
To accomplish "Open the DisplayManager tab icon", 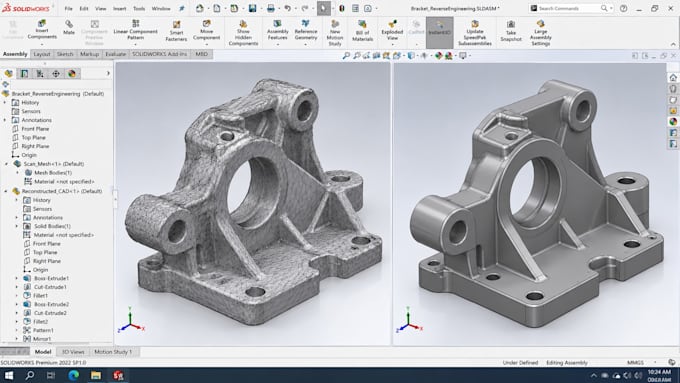I will click(x=72, y=74).
